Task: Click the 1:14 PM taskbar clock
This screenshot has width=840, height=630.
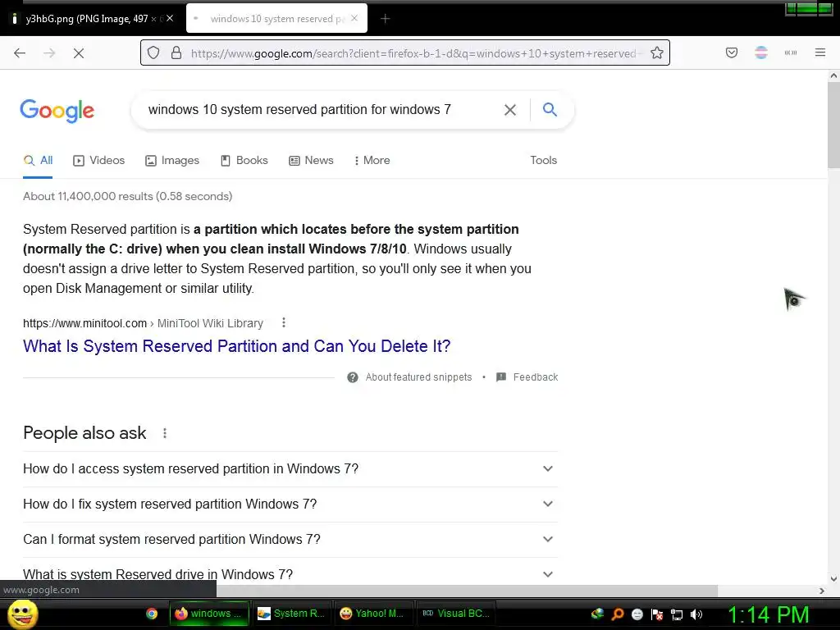Action: [768, 614]
